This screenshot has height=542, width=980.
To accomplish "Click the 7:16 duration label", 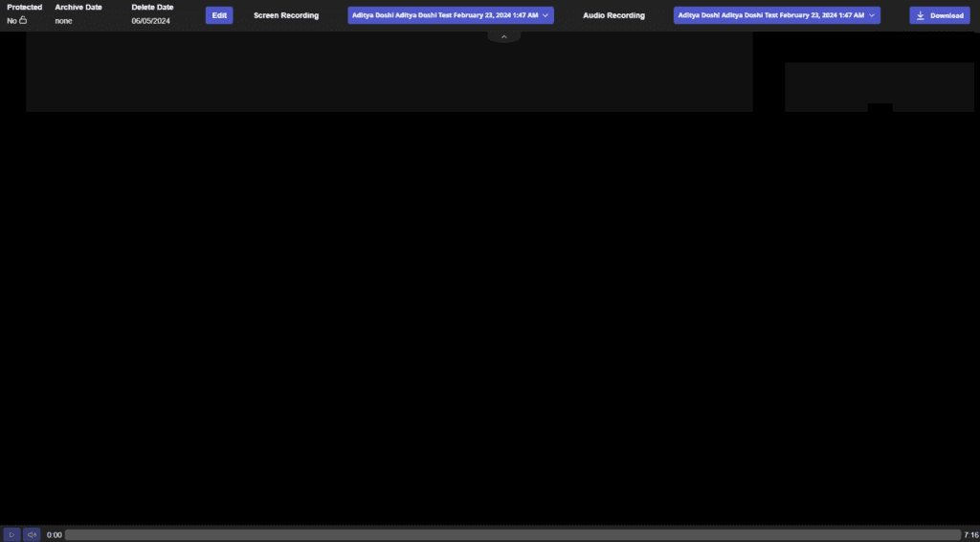I will (x=971, y=535).
